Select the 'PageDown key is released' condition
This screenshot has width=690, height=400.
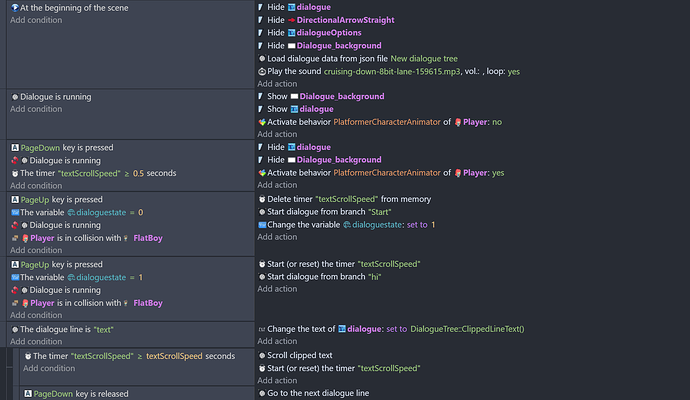[x=76, y=394]
